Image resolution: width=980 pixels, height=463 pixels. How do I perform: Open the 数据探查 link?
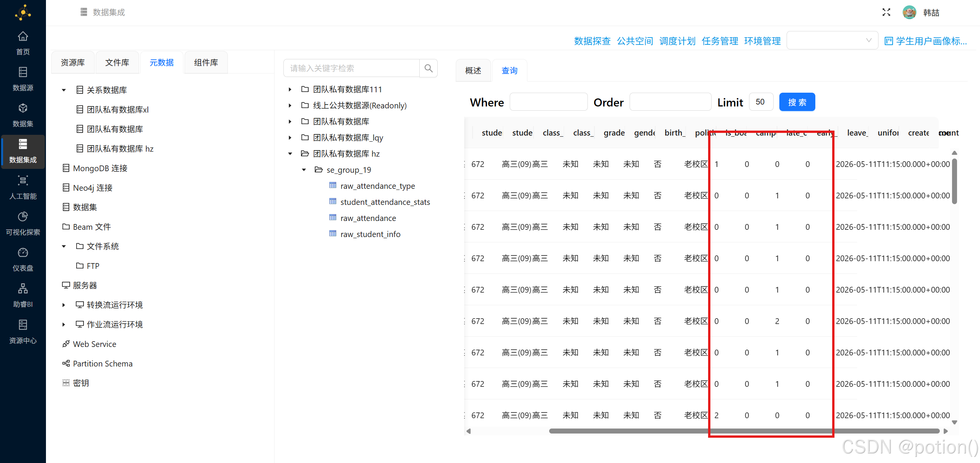pyautogui.click(x=592, y=41)
